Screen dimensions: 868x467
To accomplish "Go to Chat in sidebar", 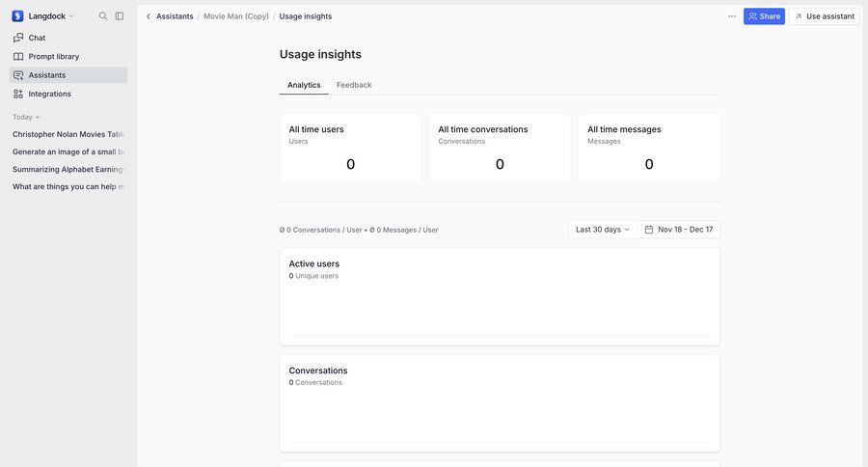I will click(68, 38).
